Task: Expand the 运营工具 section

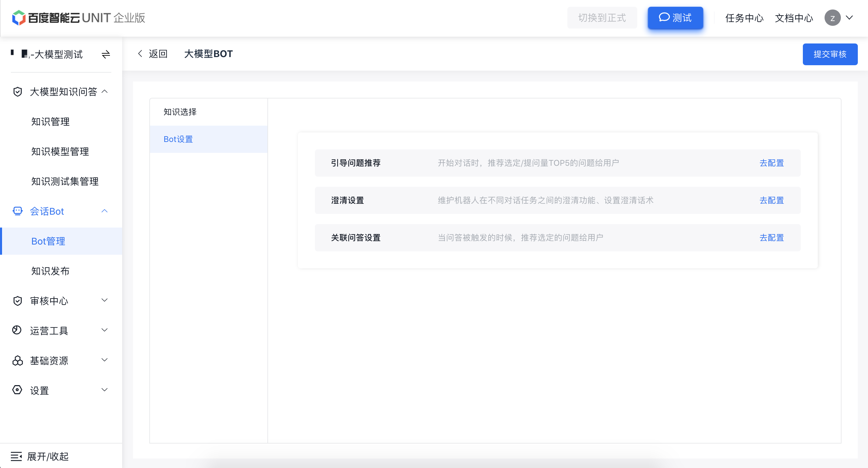Action: tap(105, 330)
